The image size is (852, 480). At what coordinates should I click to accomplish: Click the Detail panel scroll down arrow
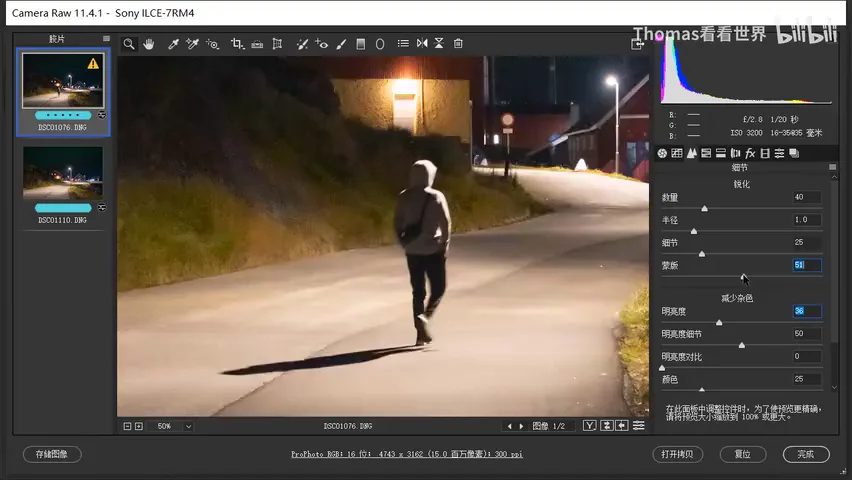coord(834,388)
